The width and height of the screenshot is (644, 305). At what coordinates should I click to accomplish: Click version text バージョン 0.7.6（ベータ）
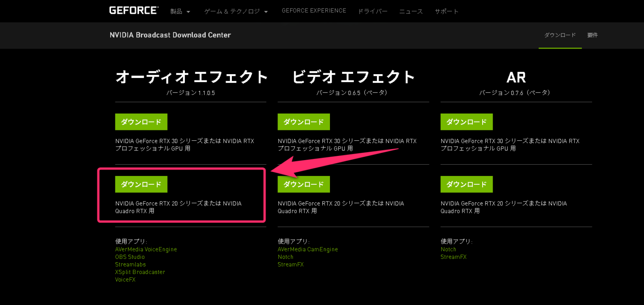[516, 93]
